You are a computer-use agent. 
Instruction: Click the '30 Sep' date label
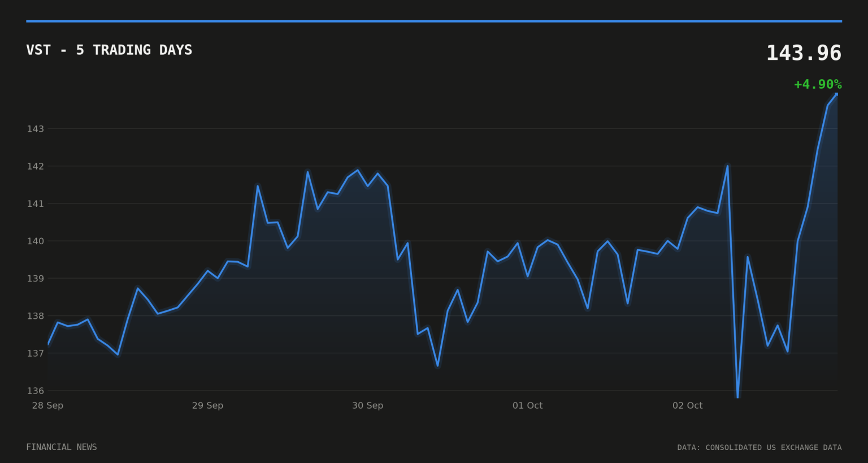[367, 405]
